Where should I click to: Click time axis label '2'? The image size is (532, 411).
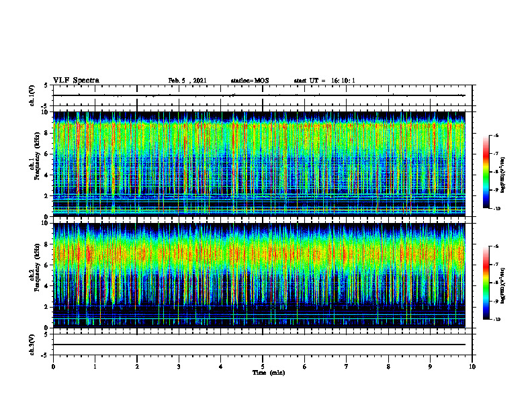click(x=137, y=367)
